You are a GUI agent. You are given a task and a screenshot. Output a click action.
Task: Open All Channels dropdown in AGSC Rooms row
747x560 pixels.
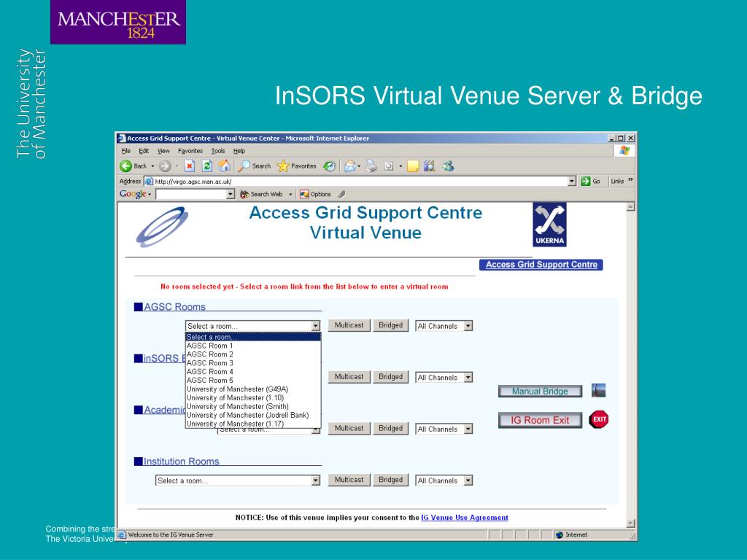tap(468, 326)
